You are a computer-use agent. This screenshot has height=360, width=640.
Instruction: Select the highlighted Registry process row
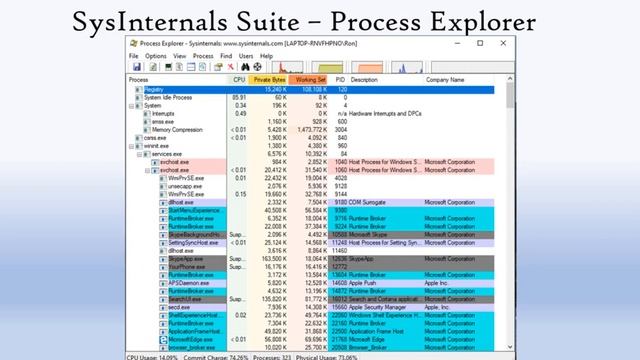pyautogui.click(x=311, y=89)
